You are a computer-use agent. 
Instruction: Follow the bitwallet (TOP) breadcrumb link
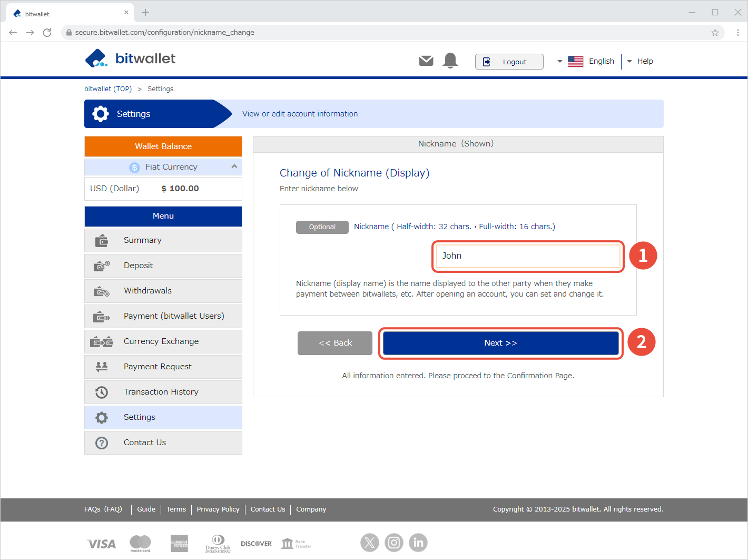(108, 89)
